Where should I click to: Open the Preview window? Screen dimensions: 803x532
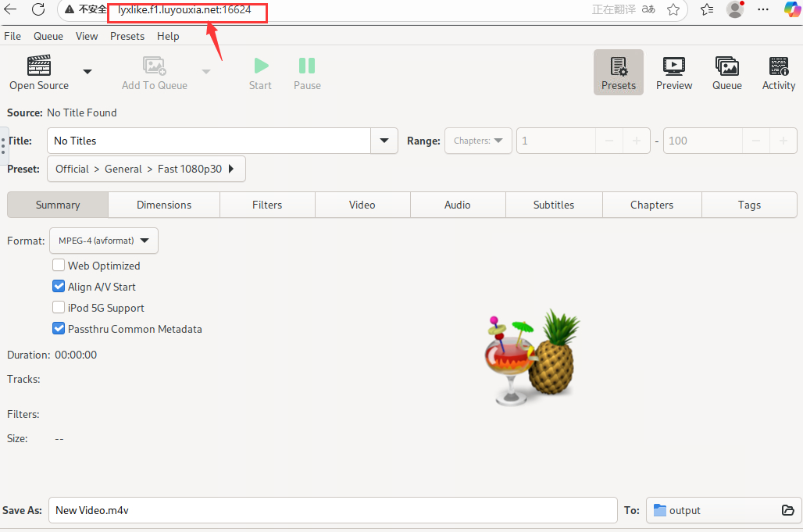pos(674,72)
